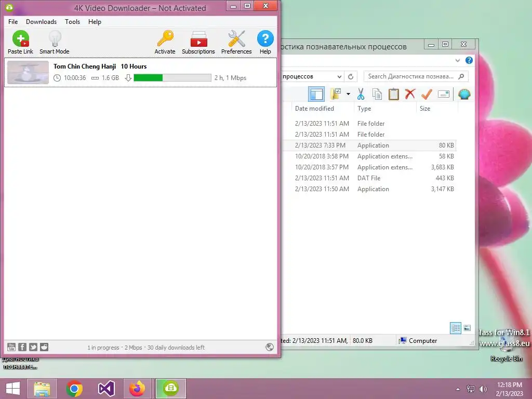Image resolution: width=532 pixels, height=399 pixels.
Task: Click the orange checkmark Properties icon
Action: pyautogui.click(x=427, y=94)
